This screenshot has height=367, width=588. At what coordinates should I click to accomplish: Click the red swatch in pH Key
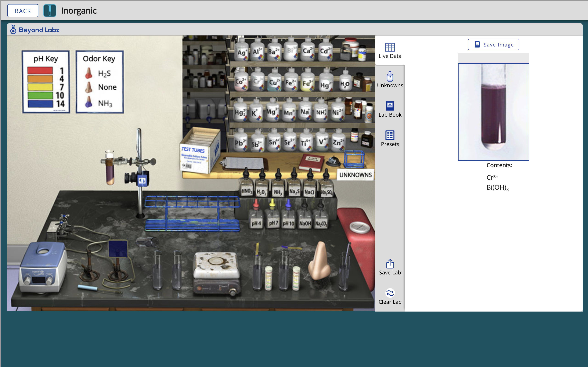pos(40,71)
